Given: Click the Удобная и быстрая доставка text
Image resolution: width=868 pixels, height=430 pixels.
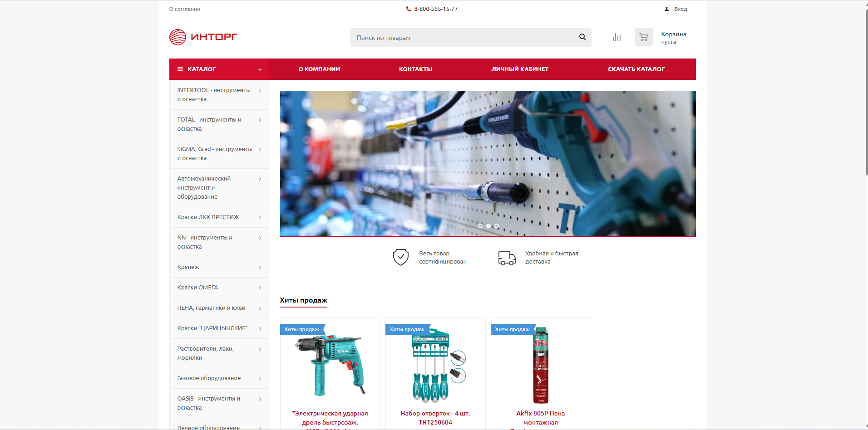Looking at the screenshot, I should tap(552, 258).
